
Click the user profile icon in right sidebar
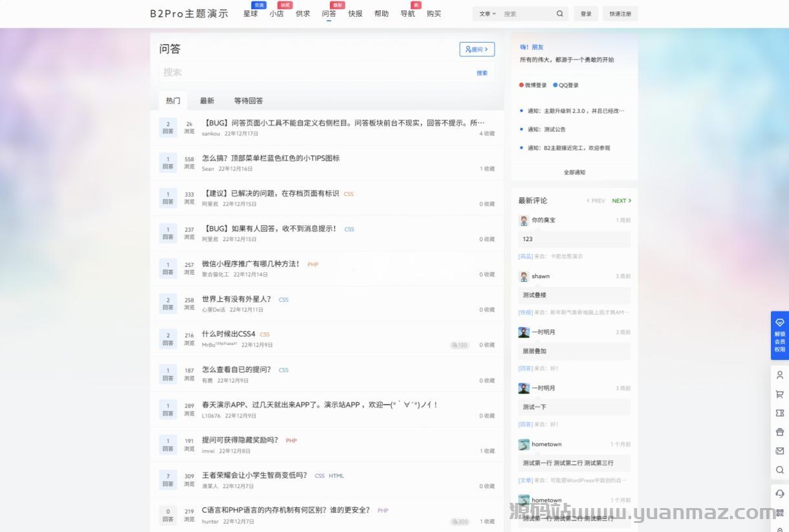(x=779, y=375)
